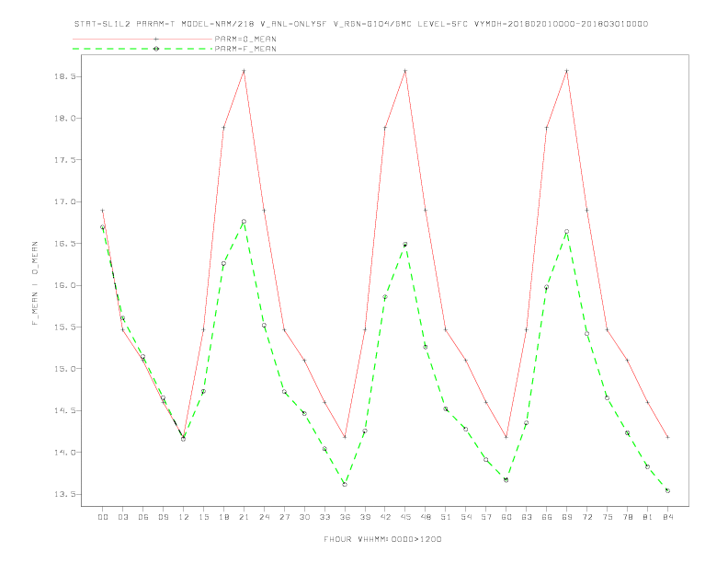Viewport: 728px width, 563px height.
Task: Click the red O_MEAN minimum marker at hour 60
Action: tap(506, 437)
